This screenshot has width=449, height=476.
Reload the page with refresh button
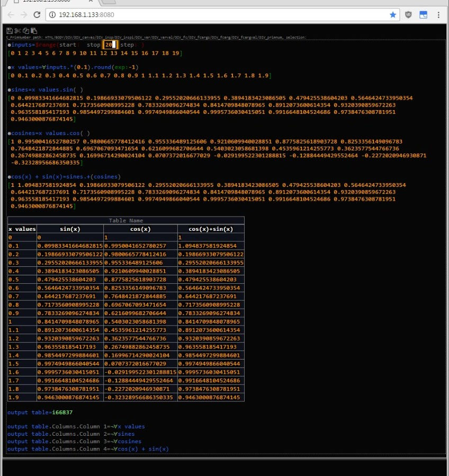pyautogui.click(x=39, y=15)
